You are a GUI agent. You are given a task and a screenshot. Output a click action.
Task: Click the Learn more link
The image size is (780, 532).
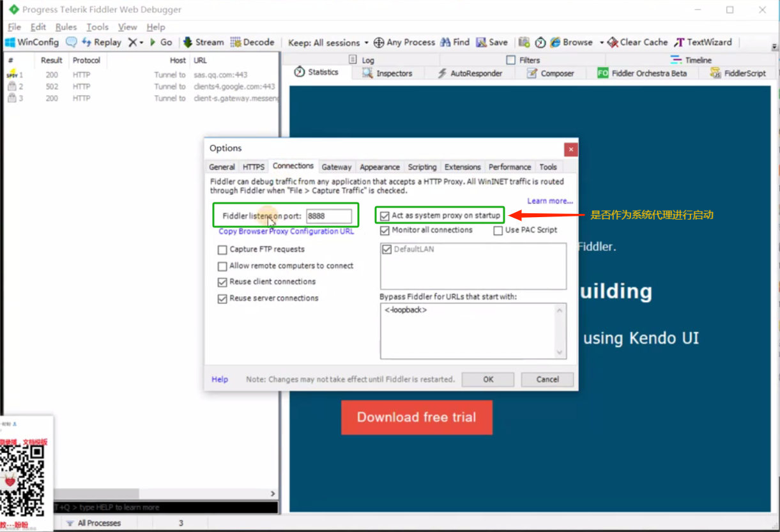(550, 201)
